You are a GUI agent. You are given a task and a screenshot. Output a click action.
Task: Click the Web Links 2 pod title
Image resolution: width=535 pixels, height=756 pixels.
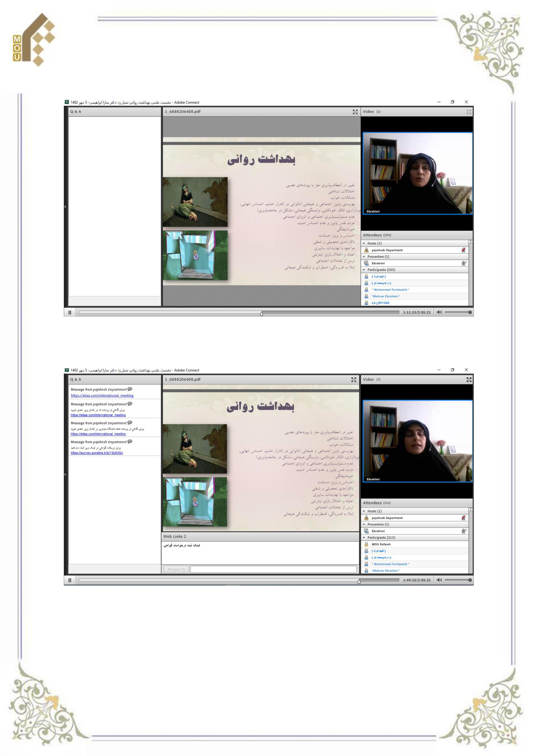click(175, 536)
